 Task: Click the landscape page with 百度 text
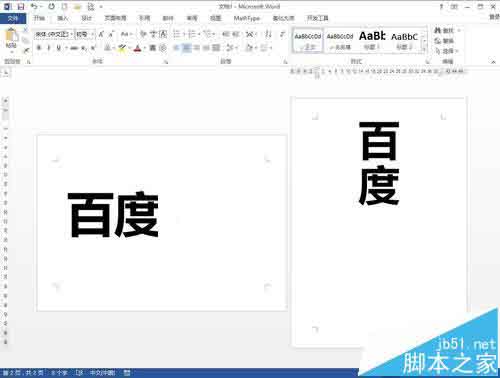(x=162, y=223)
